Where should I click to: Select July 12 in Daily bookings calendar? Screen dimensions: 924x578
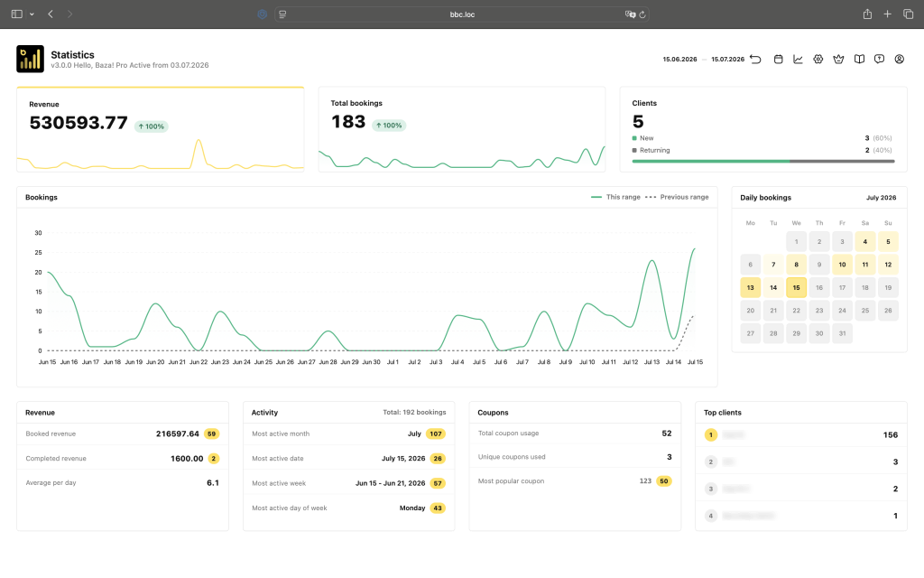pyautogui.click(x=888, y=265)
